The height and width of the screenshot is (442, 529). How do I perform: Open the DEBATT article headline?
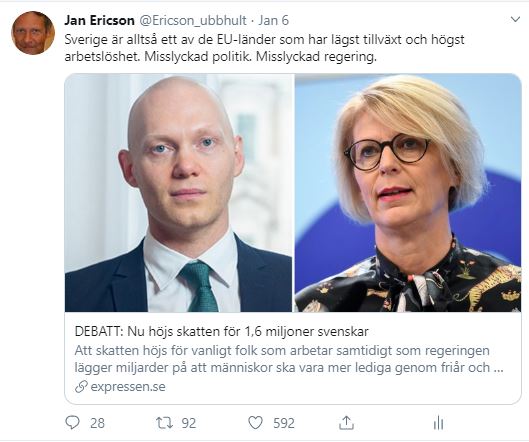pyautogui.click(x=221, y=332)
